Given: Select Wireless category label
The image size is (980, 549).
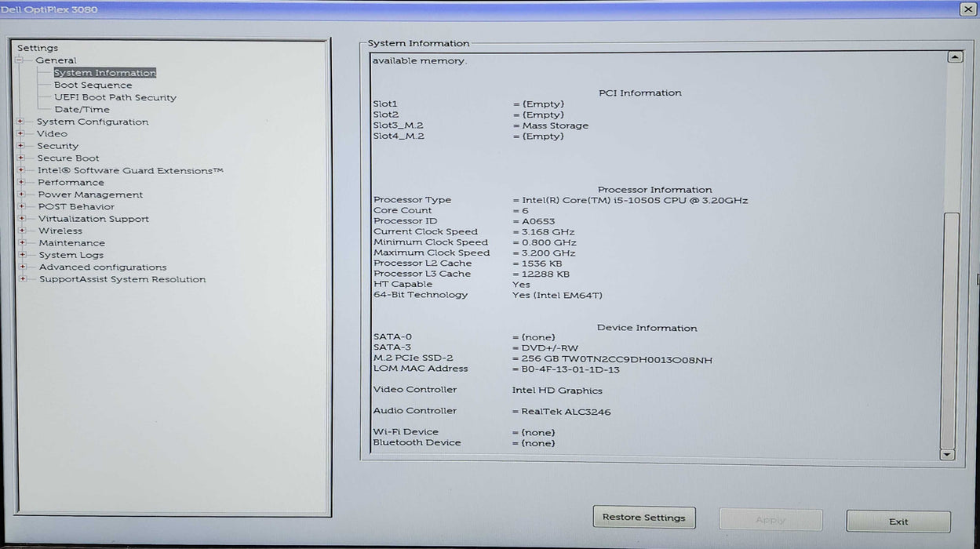Looking at the screenshot, I should 60,231.
